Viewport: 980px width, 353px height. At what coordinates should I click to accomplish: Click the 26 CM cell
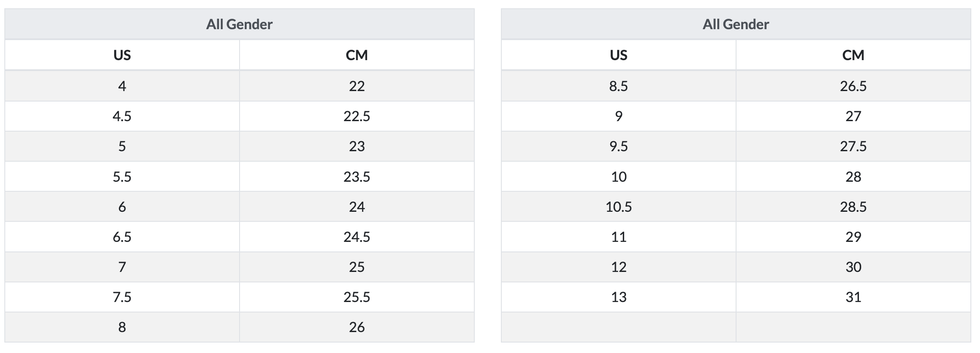(357, 327)
